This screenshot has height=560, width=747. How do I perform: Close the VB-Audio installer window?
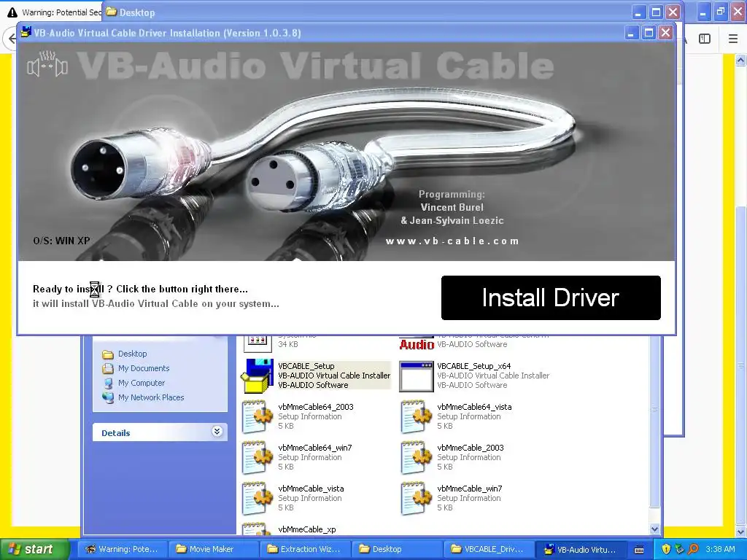click(x=665, y=33)
